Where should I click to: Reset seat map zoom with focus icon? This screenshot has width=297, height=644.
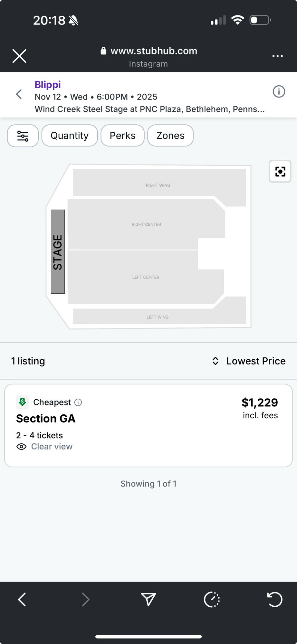(280, 171)
